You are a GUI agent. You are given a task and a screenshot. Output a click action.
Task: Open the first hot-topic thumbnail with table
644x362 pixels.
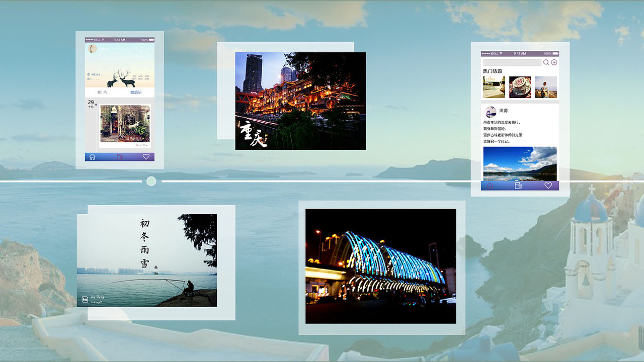click(494, 87)
